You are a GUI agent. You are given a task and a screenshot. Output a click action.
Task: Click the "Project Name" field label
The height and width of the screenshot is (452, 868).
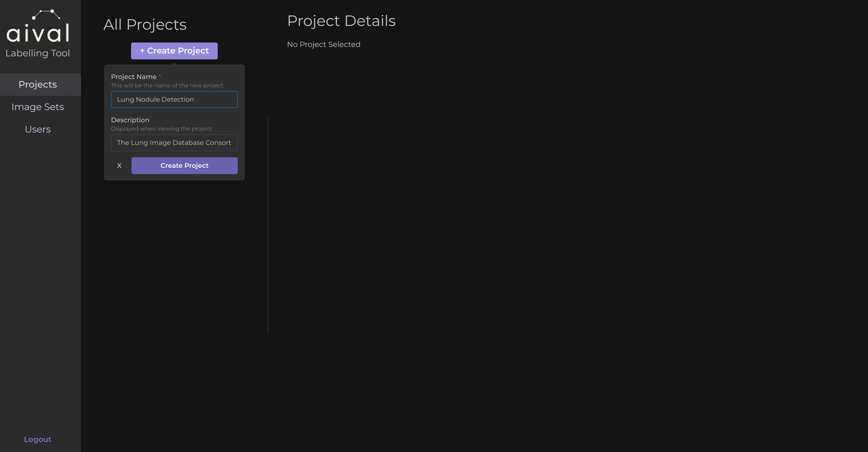click(134, 77)
